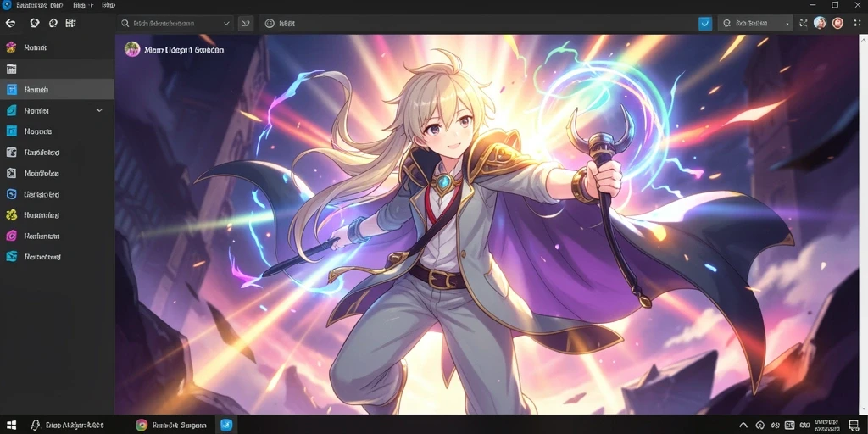Open the sidebar item with the white box icon

click(57, 153)
